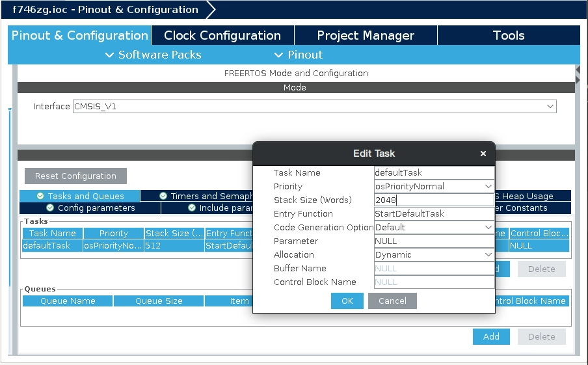Image resolution: width=588 pixels, height=365 pixels.
Task: Click the Task Name input field
Action: coord(434,173)
